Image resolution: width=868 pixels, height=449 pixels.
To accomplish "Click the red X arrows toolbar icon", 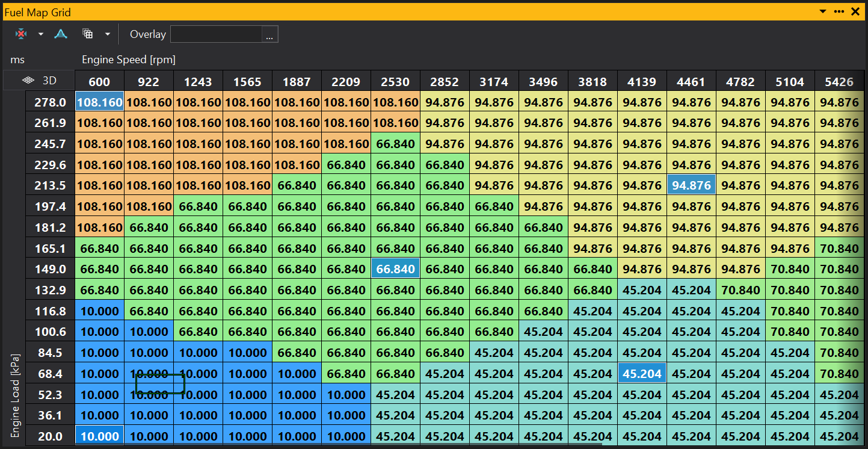I will [21, 34].
